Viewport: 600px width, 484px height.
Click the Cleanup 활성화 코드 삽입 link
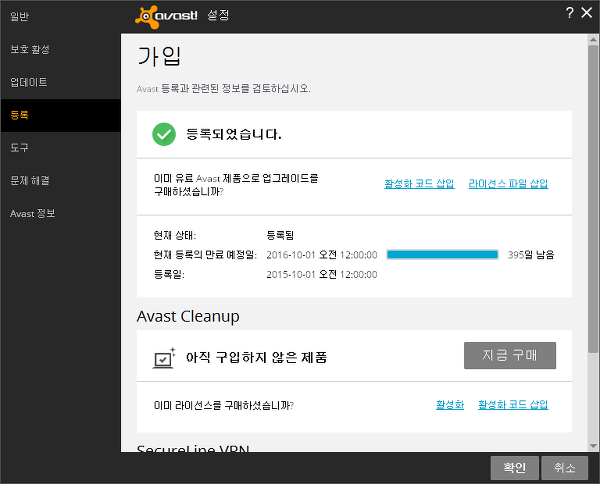pyautogui.click(x=513, y=405)
